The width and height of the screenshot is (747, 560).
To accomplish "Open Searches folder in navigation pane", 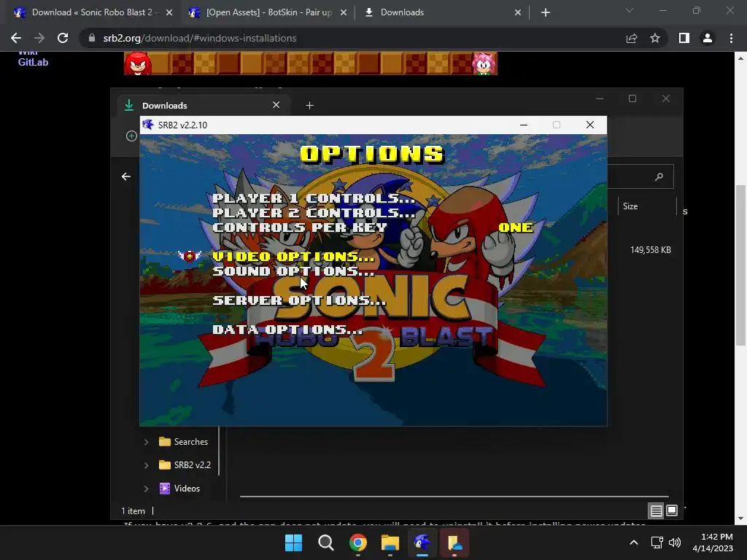I will pos(185,442).
